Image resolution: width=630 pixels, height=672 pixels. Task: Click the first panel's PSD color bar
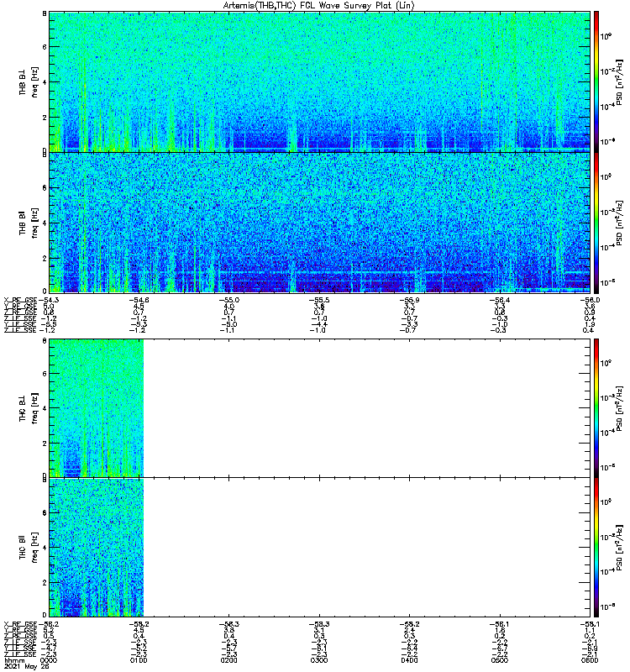[x=596, y=81]
